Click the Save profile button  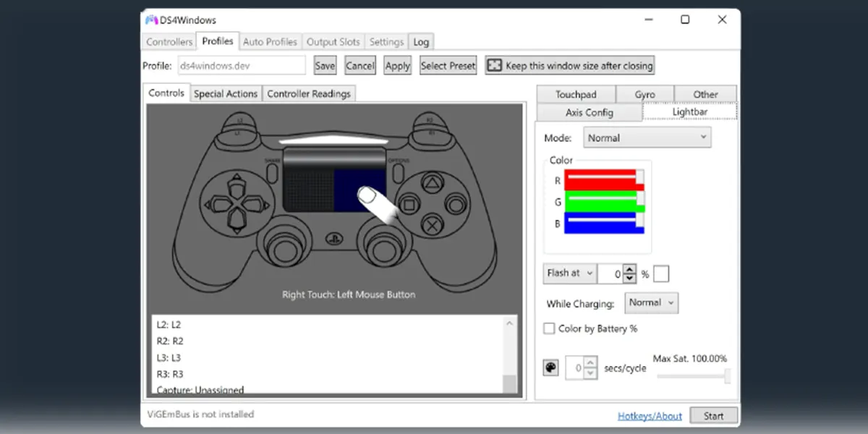tap(325, 65)
